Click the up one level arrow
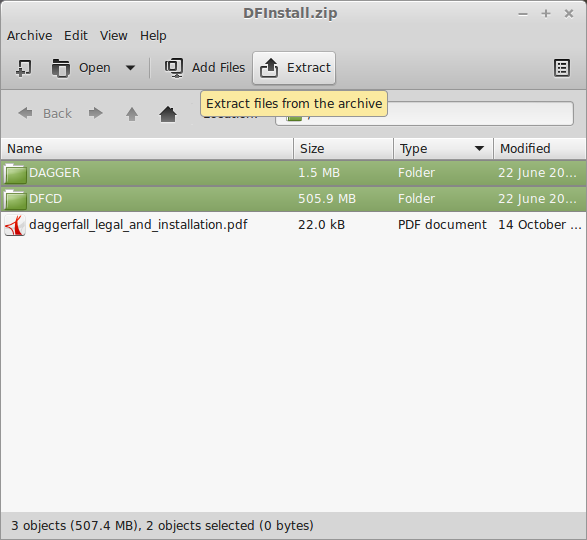 131,114
